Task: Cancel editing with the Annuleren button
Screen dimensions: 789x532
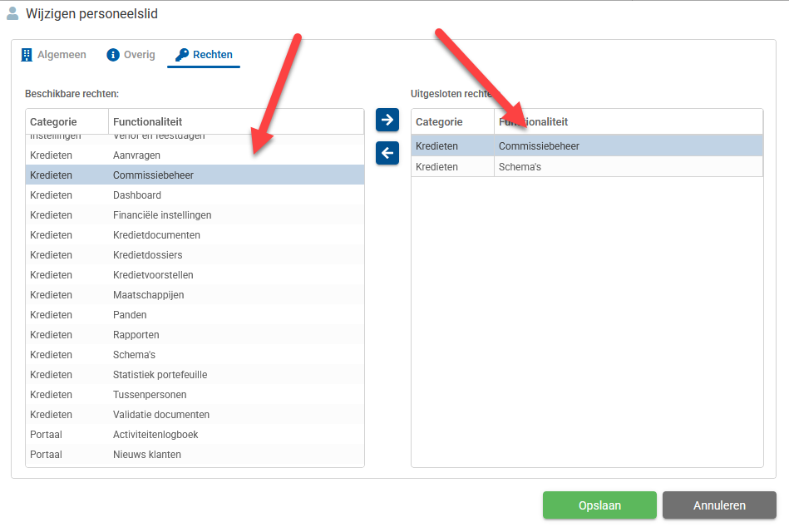Action: click(x=719, y=505)
